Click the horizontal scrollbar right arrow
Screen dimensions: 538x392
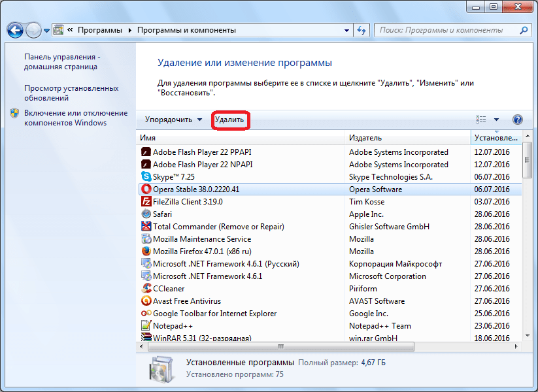[x=516, y=347]
